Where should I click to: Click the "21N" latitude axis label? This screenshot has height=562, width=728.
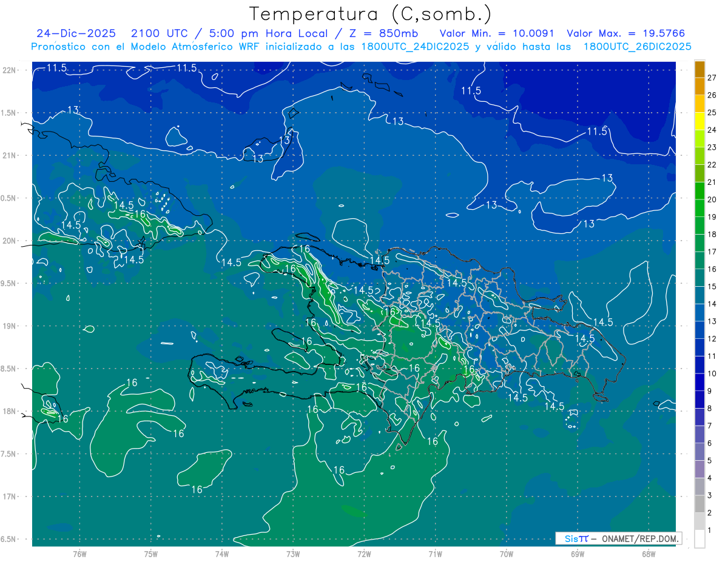(8, 155)
